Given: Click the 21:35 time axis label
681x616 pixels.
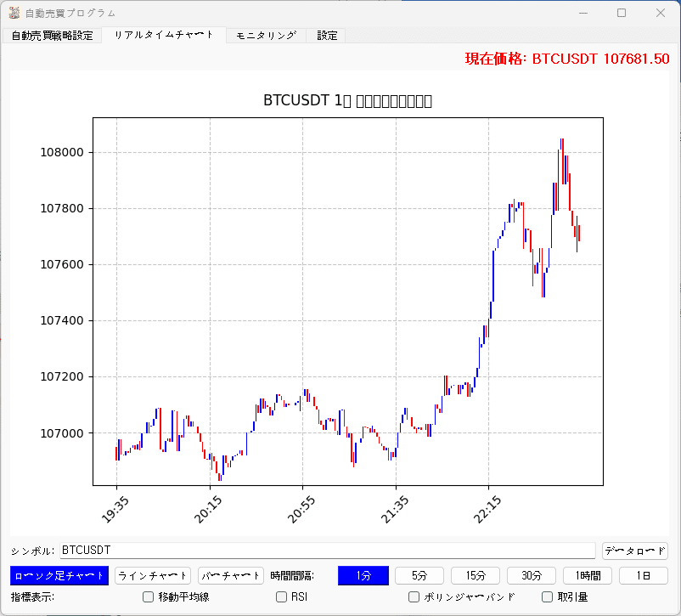Looking at the screenshot, I should point(394,510).
